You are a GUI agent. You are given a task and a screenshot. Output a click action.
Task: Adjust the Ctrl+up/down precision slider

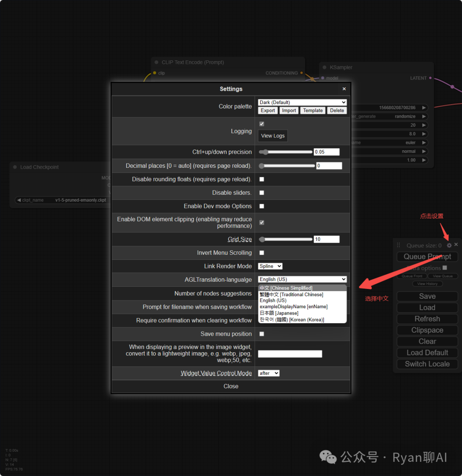click(x=286, y=152)
